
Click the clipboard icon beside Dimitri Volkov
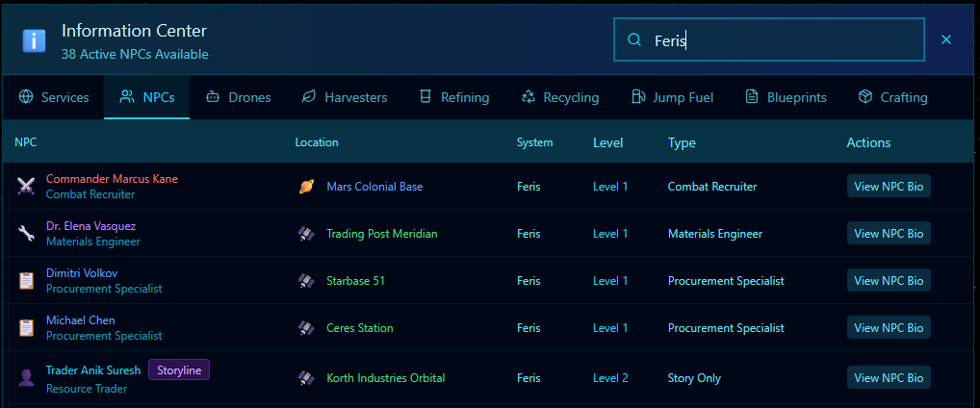tap(26, 281)
